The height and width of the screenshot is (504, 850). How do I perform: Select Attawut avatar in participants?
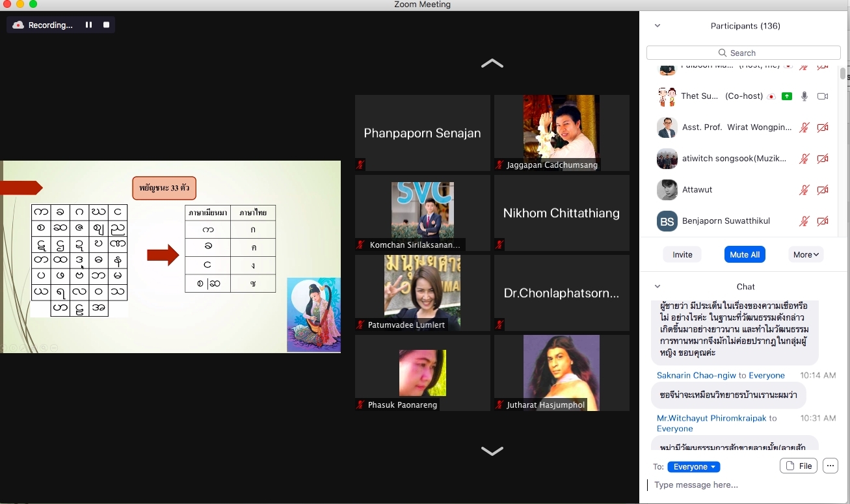click(667, 190)
